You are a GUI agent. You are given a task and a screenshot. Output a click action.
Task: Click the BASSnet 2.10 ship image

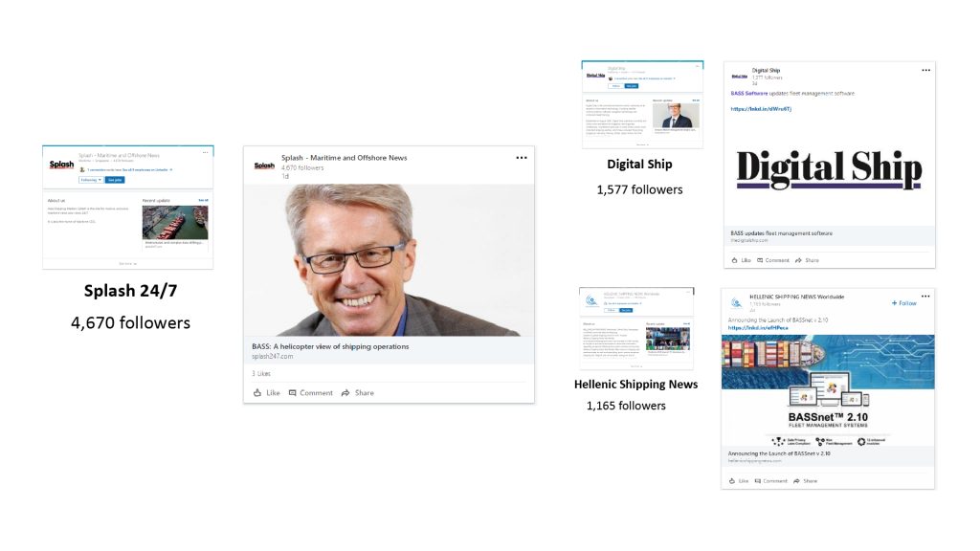click(826, 389)
